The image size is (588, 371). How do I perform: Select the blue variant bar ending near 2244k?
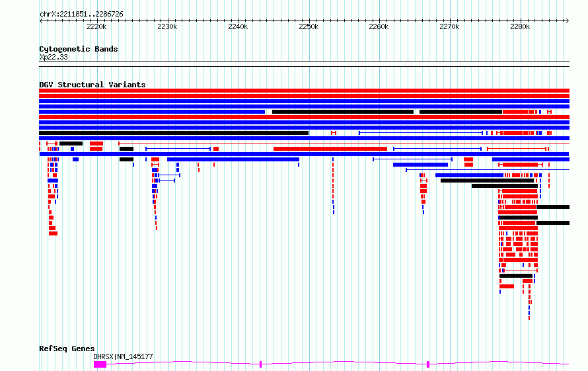(x=152, y=112)
